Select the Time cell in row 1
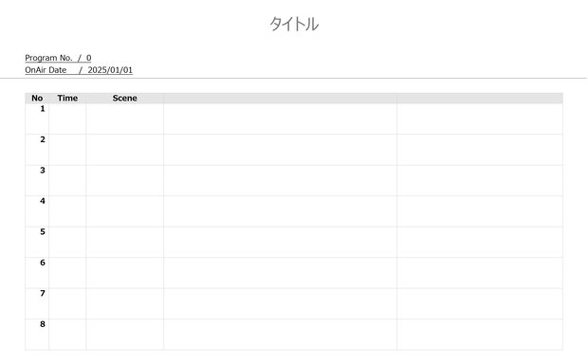This screenshot has width=588, height=364. [67, 118]
